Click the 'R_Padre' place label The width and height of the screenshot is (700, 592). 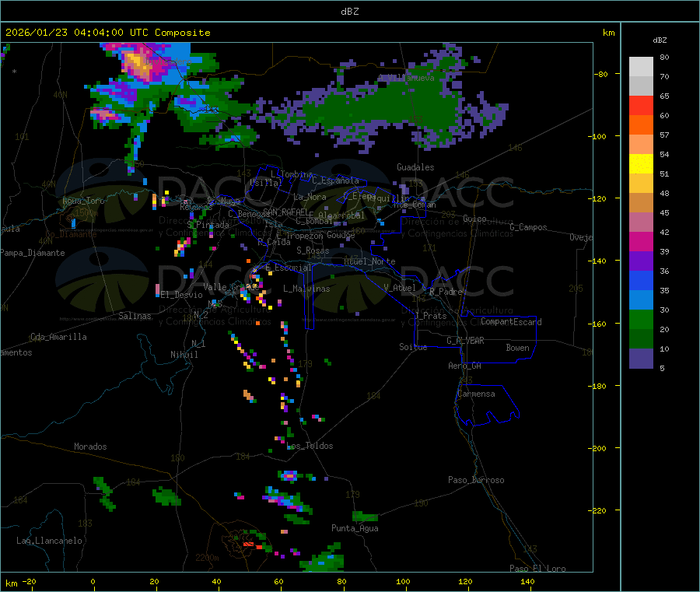(x=446, y=292)
